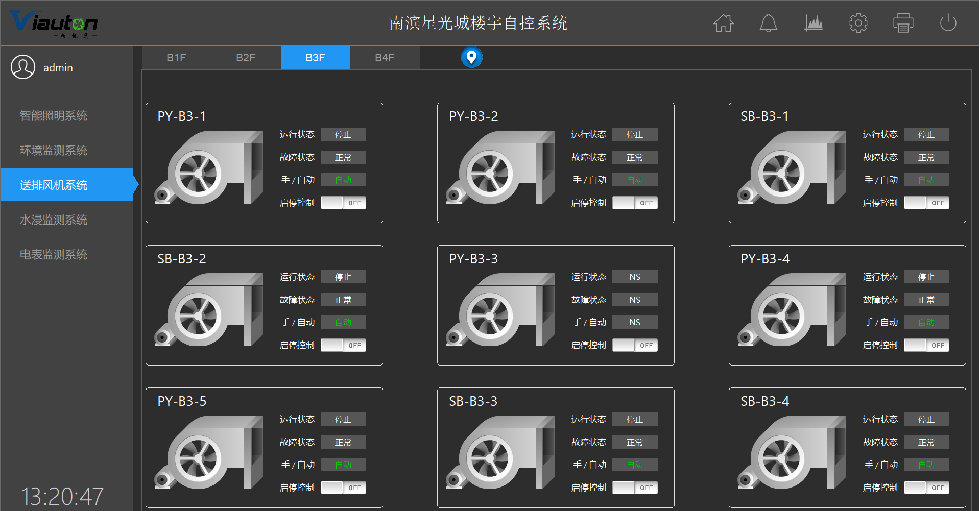Viewport: 980px width, 511px height.
Task: Open 环境监测系统 in sidebar
Action: [x=54, y=151]
